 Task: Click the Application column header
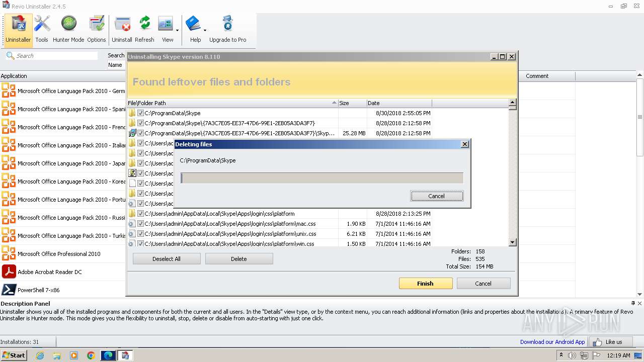pyautogui.click(x=63, y=76)
